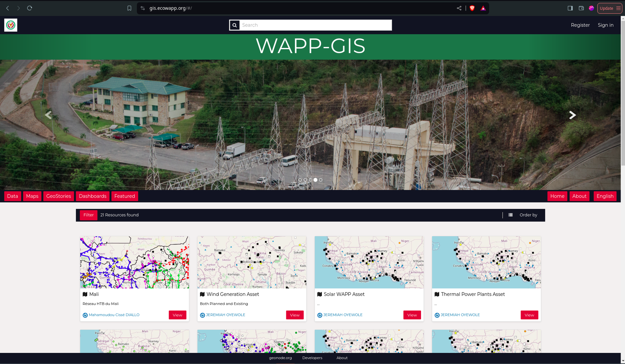This screenshot has width=625, height=364.
Task: Open the English language dropdown
Action: [605, 196]
